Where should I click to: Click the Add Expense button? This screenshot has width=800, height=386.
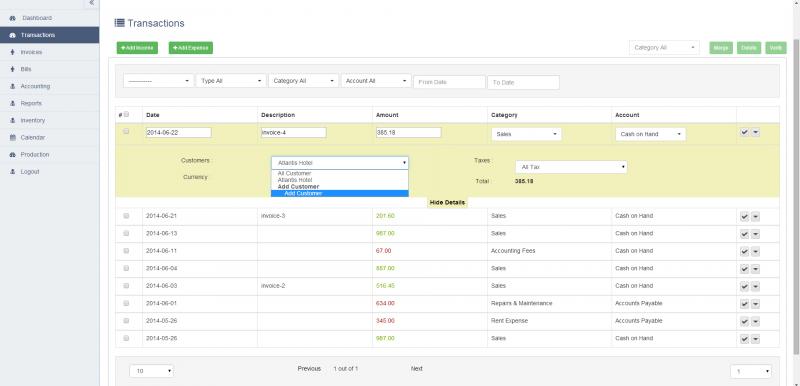coord(191,47)
